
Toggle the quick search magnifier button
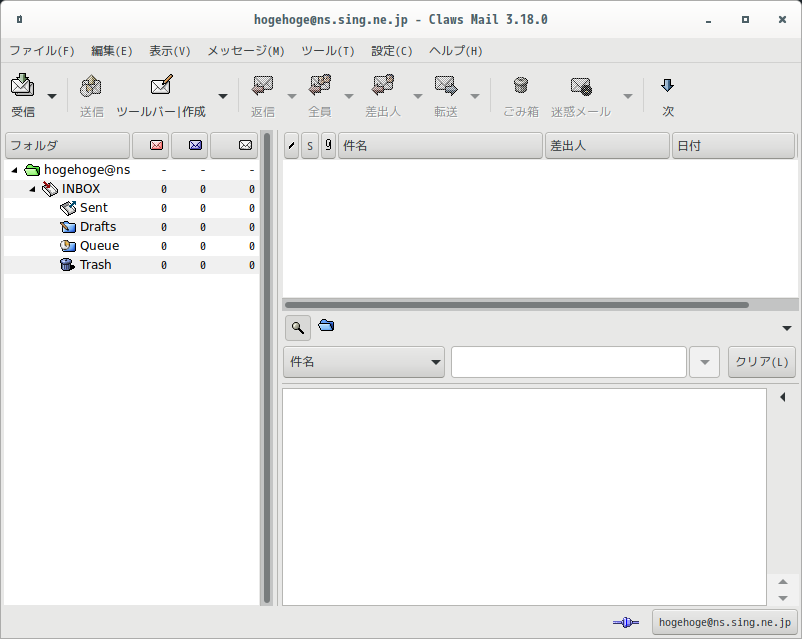298,327
